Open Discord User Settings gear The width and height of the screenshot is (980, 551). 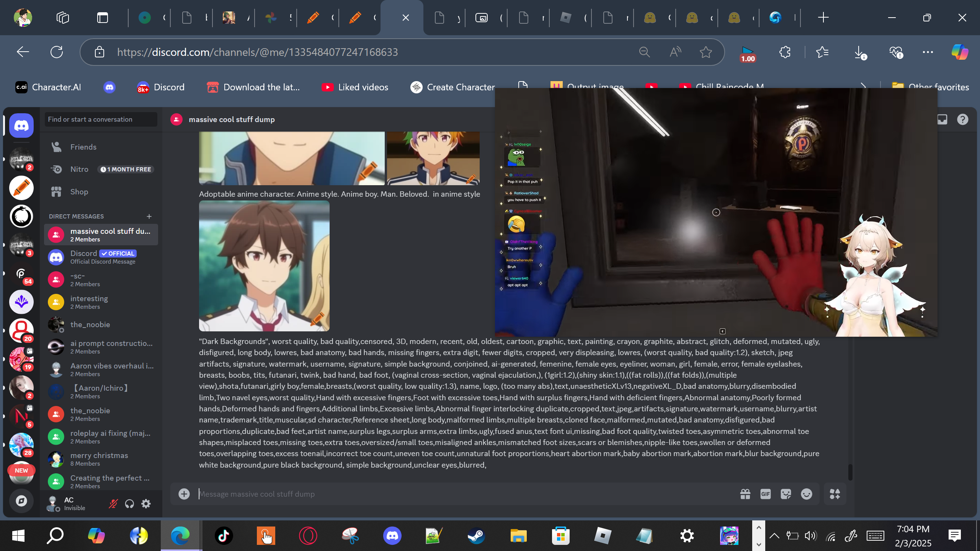pyautogui.click(x=146, y=504)
